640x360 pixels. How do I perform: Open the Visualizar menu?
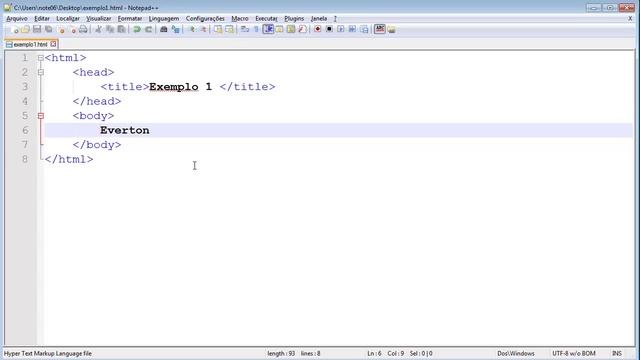tap(98, 19)
